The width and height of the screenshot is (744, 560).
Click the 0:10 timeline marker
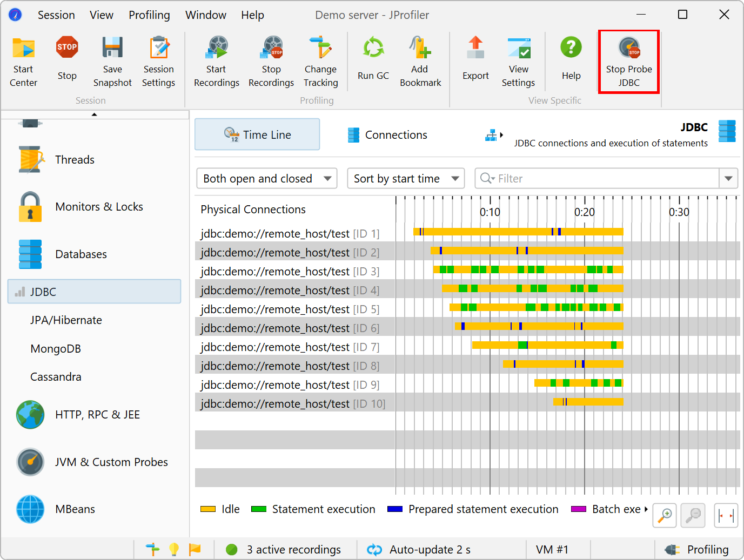(490, 212)
